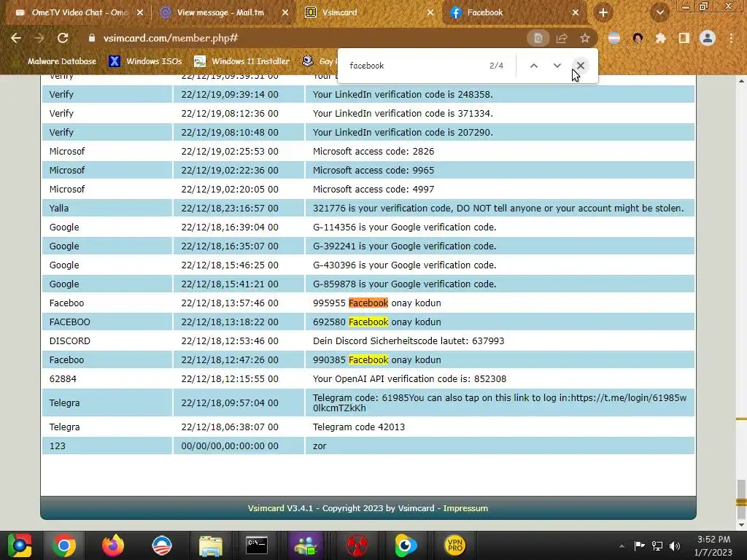Click the G-859878 Google verification code message
Viewport: 747px width, 560px height.
[404, 284]
